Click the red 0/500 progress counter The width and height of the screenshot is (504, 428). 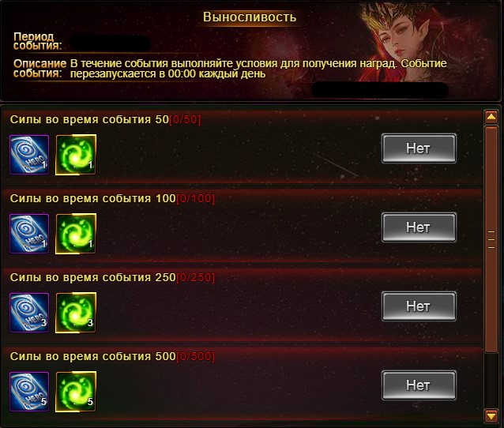pos(195,356)
